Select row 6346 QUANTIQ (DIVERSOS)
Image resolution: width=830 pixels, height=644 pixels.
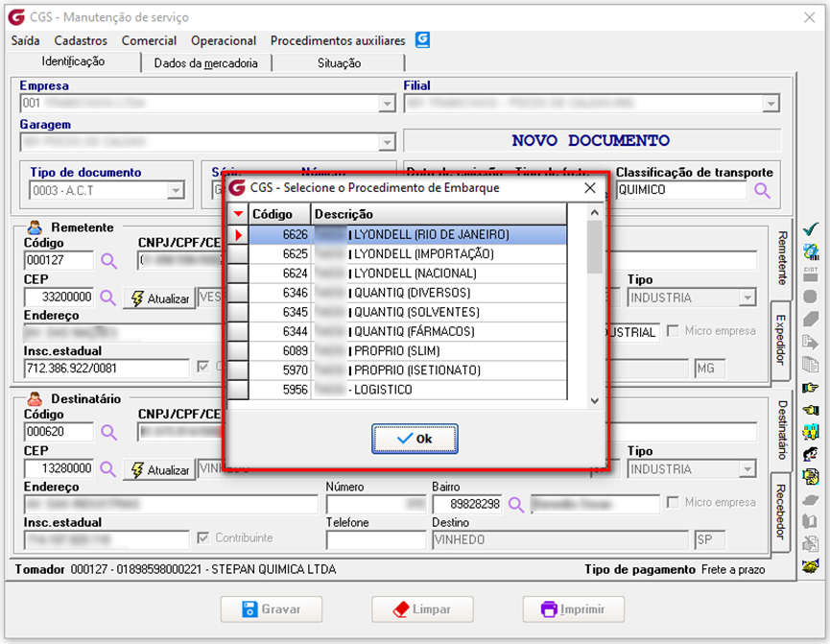408,293
